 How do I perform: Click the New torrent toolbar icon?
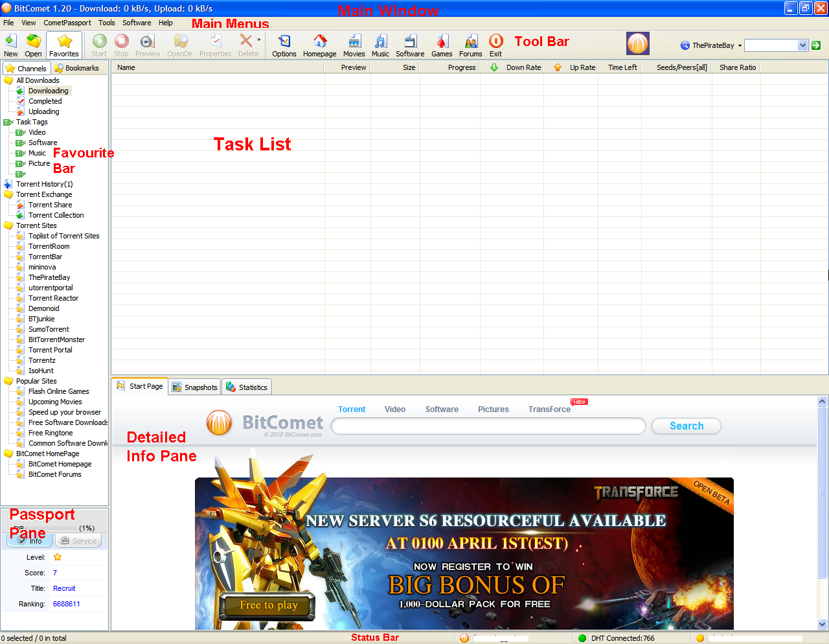tap(11, 45)
